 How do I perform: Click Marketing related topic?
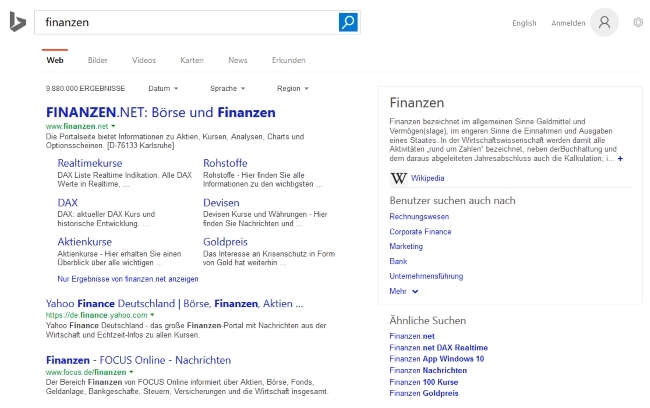[406, 246]
